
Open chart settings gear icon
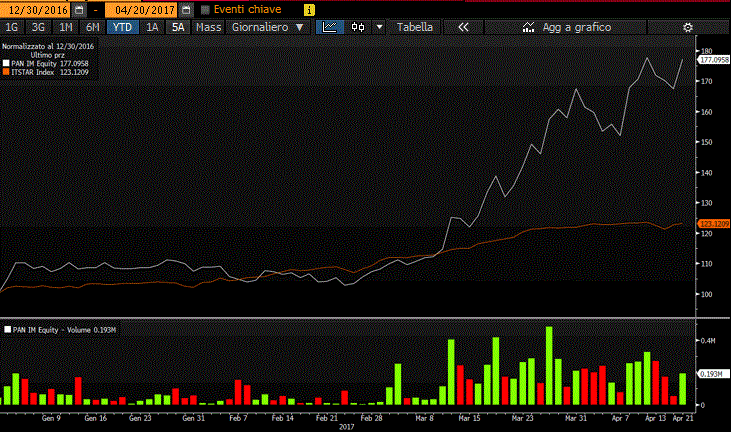[x=686, y=27]
